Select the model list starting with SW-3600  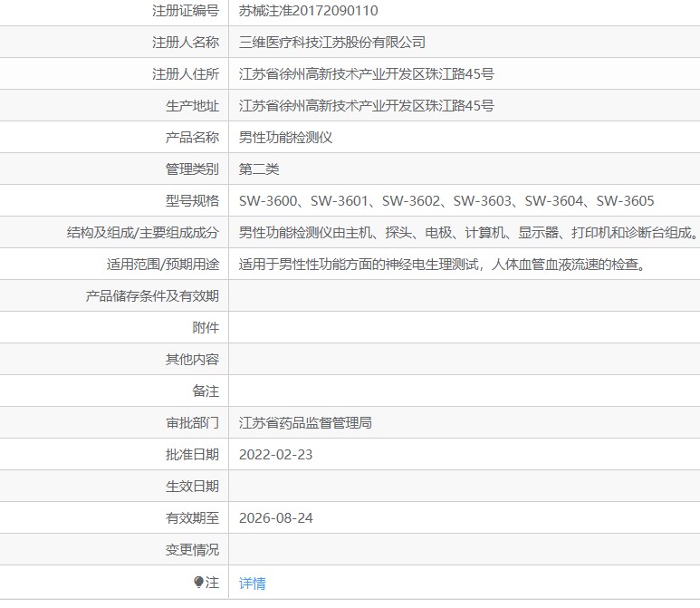pyautogui.click(x=446, y=201)
